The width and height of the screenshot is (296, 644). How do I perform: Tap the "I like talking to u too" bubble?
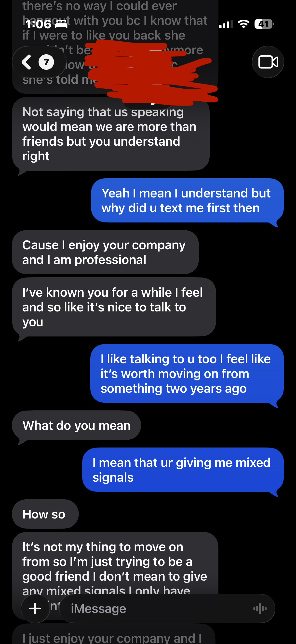[x=187, y=374]
